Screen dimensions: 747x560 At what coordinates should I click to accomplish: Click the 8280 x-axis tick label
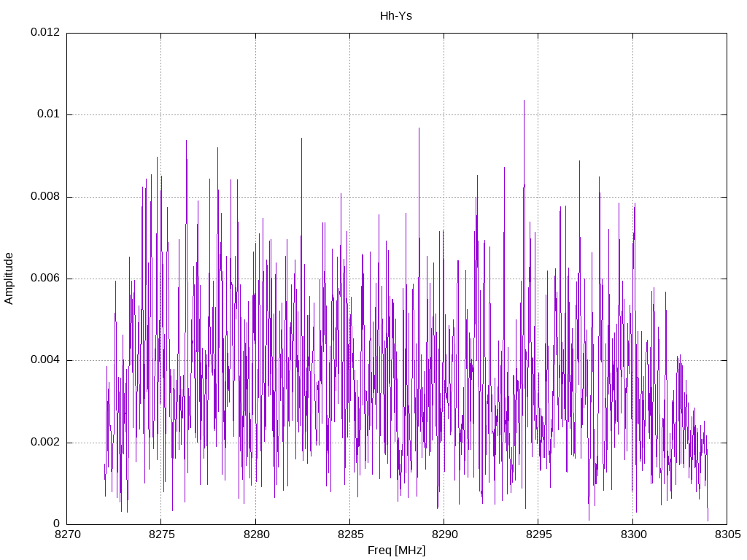(256, 534)
